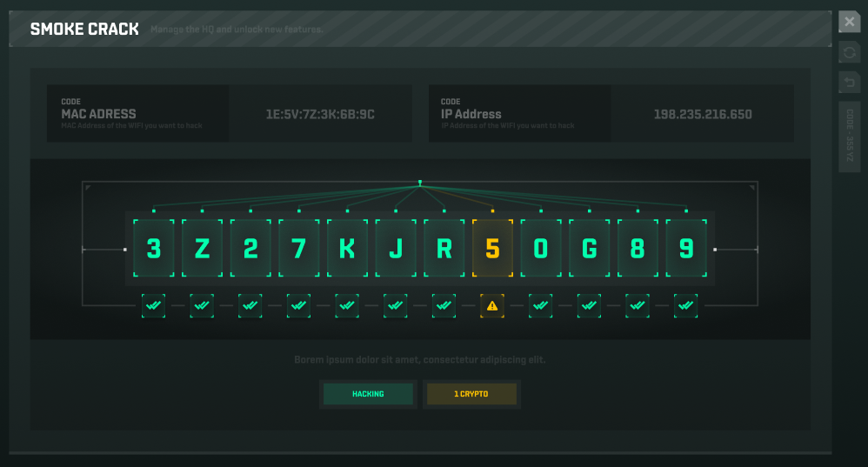Close the Smoke Crack window
The width and height of the screenshot is (868, 467).
(x=849, y=23)
